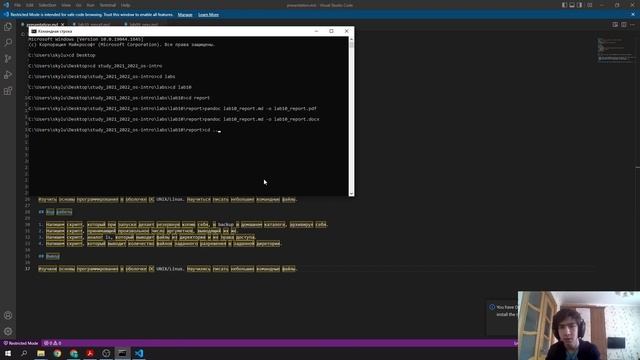Open the Go menu
Image resolution: width=640 pixels, height=360 pixels.
pyautogui.click(x=79, y=5)
